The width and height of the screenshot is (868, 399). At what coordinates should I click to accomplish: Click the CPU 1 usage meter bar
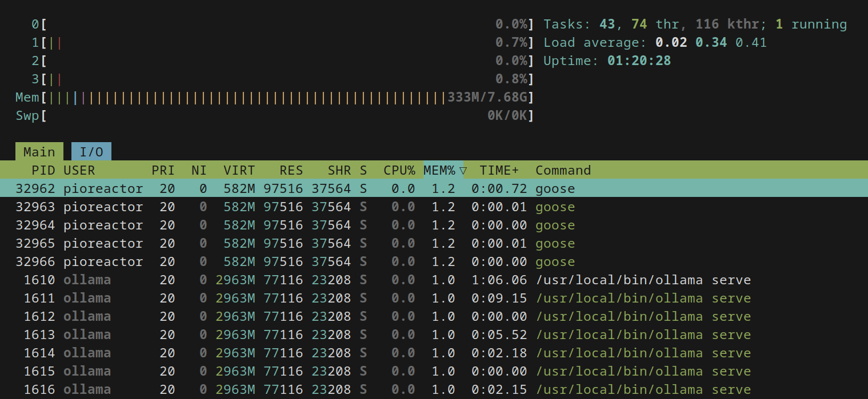click(x=274, y=43)
